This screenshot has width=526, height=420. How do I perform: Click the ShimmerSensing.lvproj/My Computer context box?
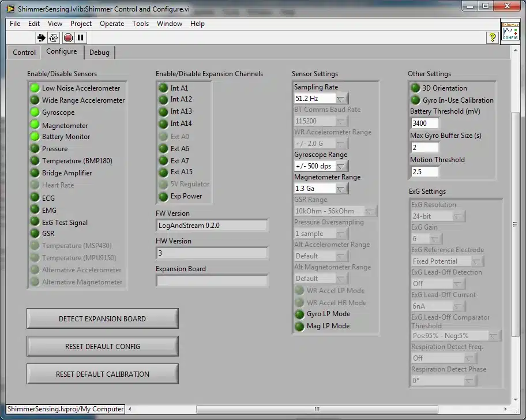pyautogui.click(x=65, y=409)
